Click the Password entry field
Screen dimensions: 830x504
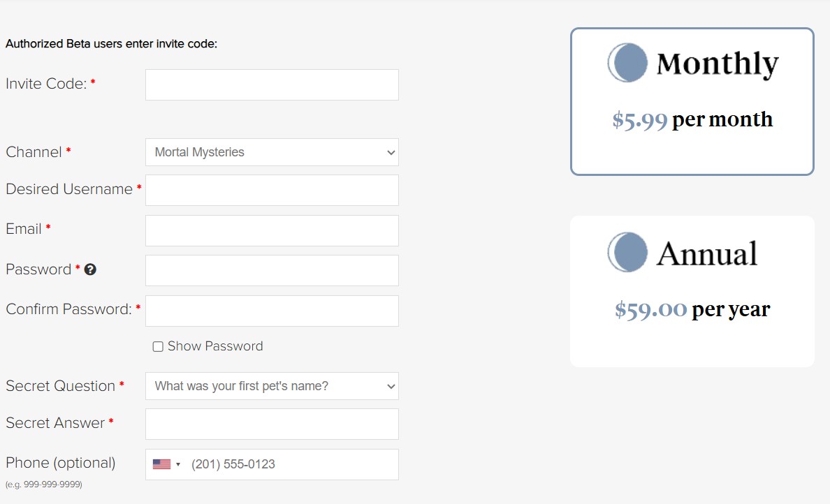pyautogui.click(x=272, y=270)
